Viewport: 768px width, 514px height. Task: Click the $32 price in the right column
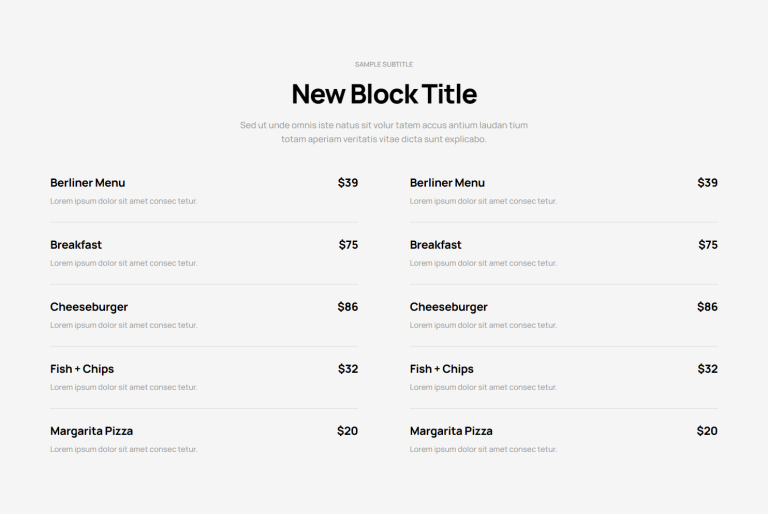(x=707, y=369)
